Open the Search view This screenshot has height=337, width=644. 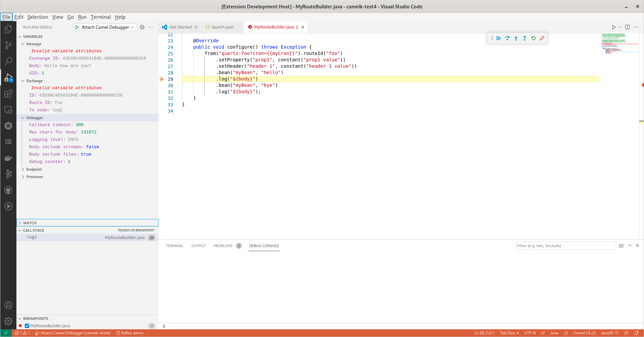click(8, 61)
